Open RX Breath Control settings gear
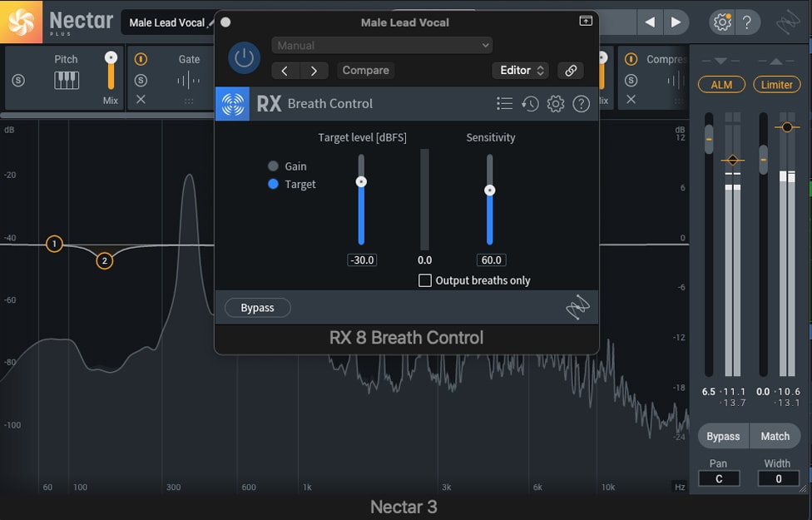The width and height of the screenshot is (812, 520). point(556,104)
